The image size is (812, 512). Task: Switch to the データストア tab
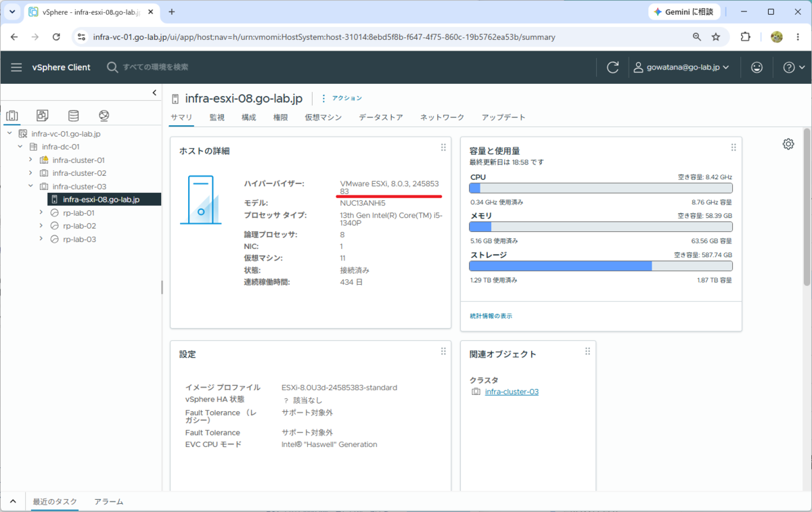click(x=380, y=118)
